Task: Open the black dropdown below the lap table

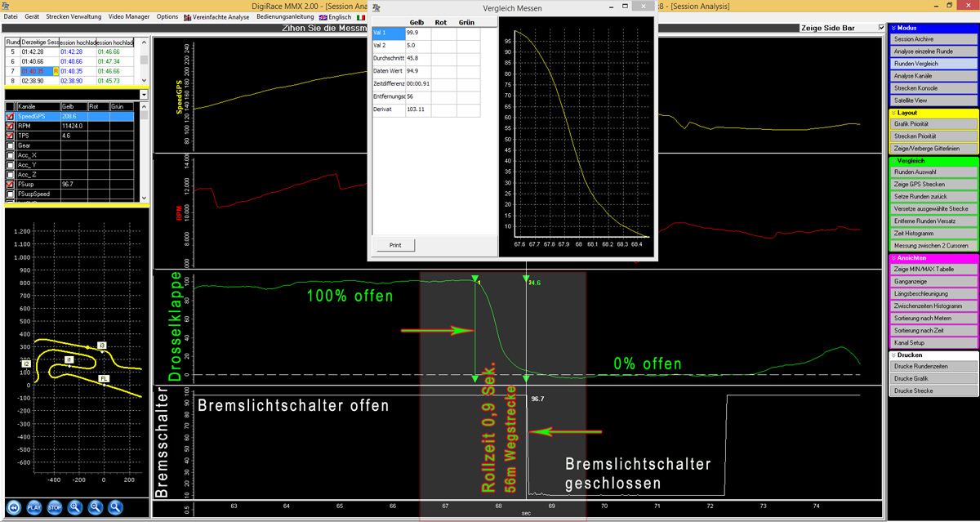Action: [144, 95]
